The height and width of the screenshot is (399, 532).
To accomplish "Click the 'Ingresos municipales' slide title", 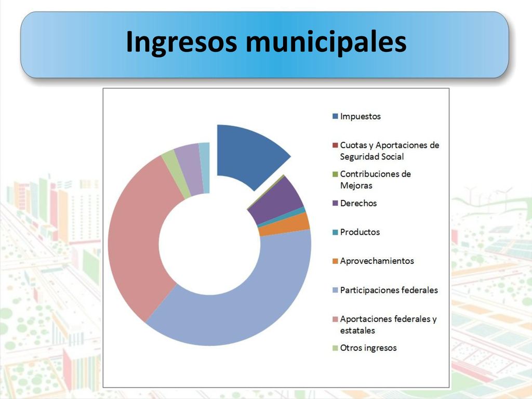I will (x=266, y=42).
